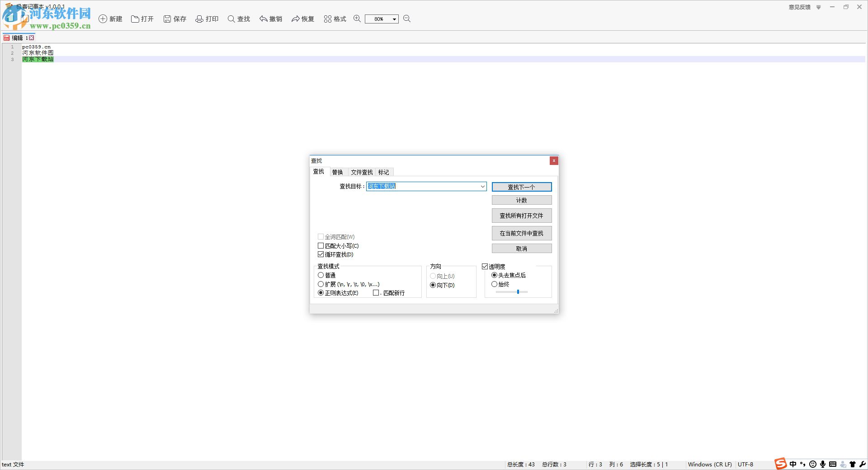Screen dimensions: 868x470
Task: Select the 新建 (New) toolbar icon
Action: 111,19
